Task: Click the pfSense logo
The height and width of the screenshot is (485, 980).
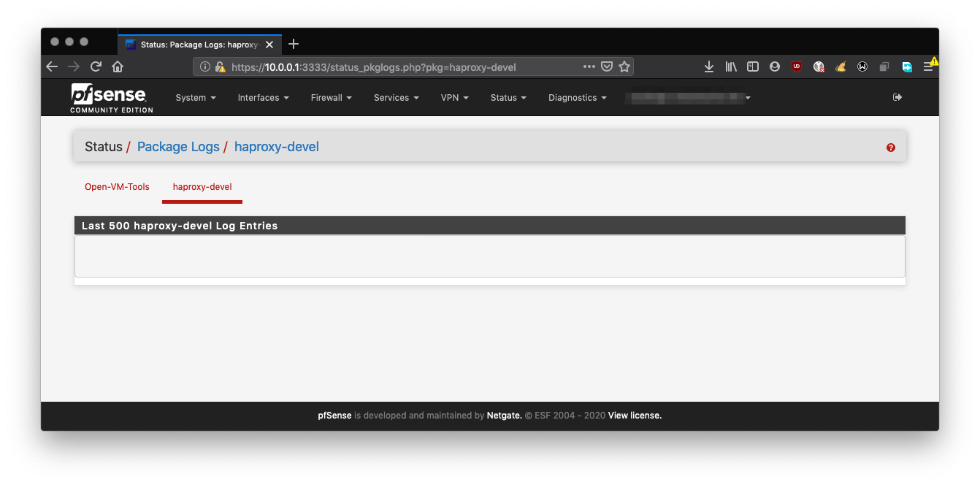Action: [112, 98]
